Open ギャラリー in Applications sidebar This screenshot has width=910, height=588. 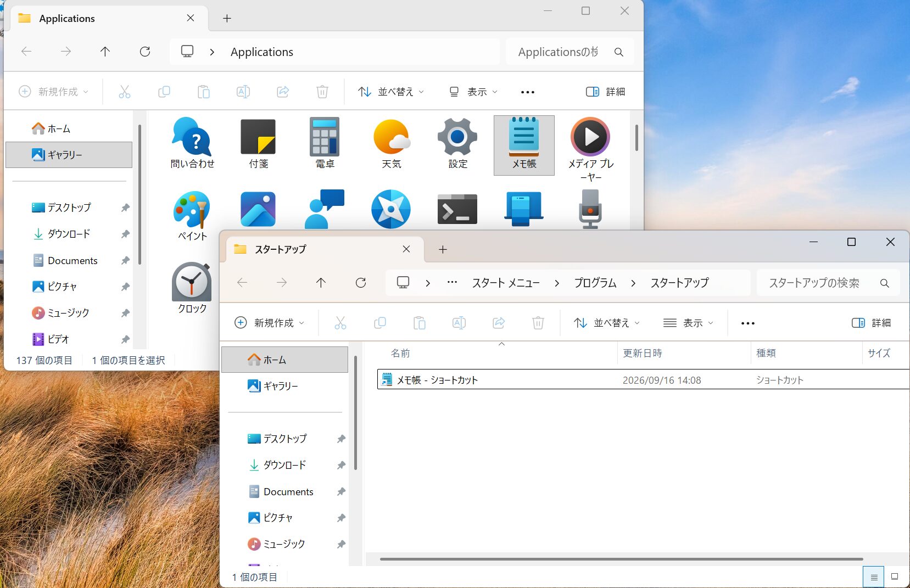pyautogui.click(x=69, y=155)
